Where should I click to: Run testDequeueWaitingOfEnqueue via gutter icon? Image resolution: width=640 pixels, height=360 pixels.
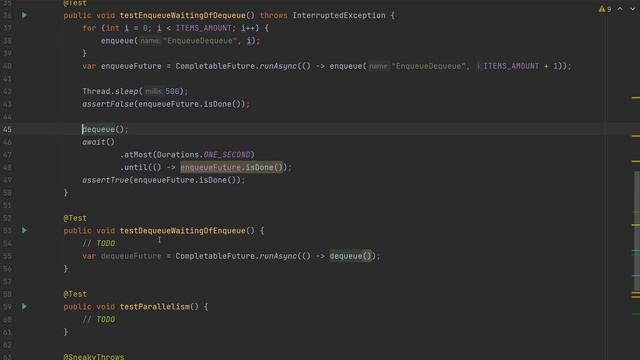click(x=24, y=231)
